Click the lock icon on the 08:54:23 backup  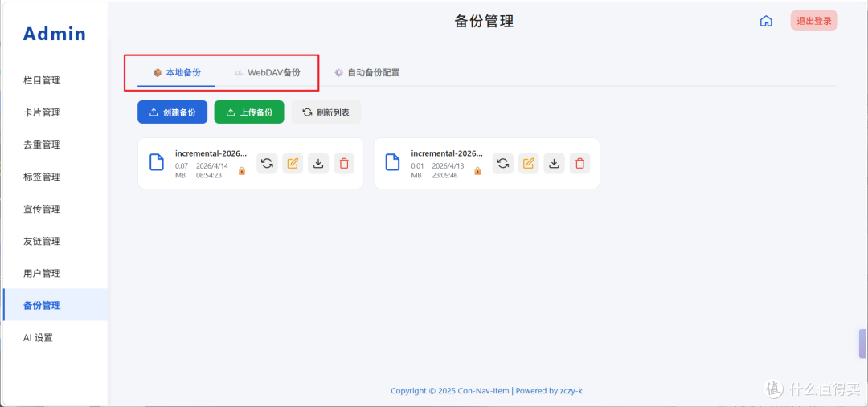click(x=241, y=171)
